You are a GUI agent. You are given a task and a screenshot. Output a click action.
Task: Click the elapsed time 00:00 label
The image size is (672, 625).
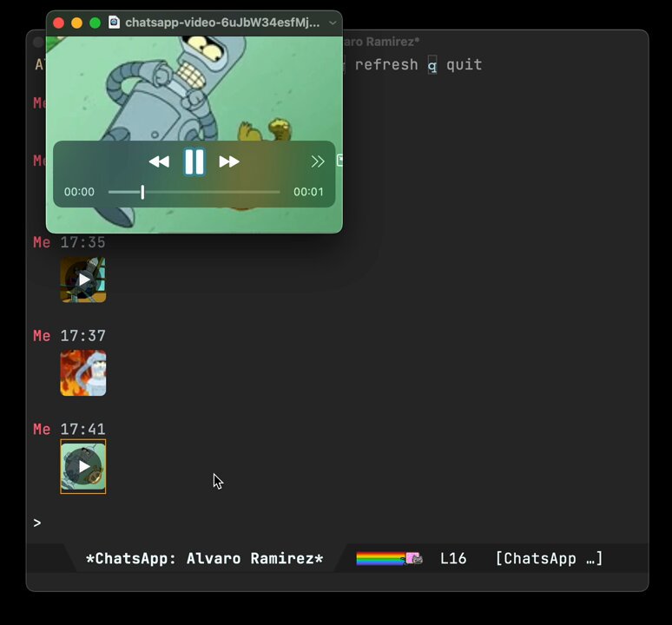click(79, 192)
